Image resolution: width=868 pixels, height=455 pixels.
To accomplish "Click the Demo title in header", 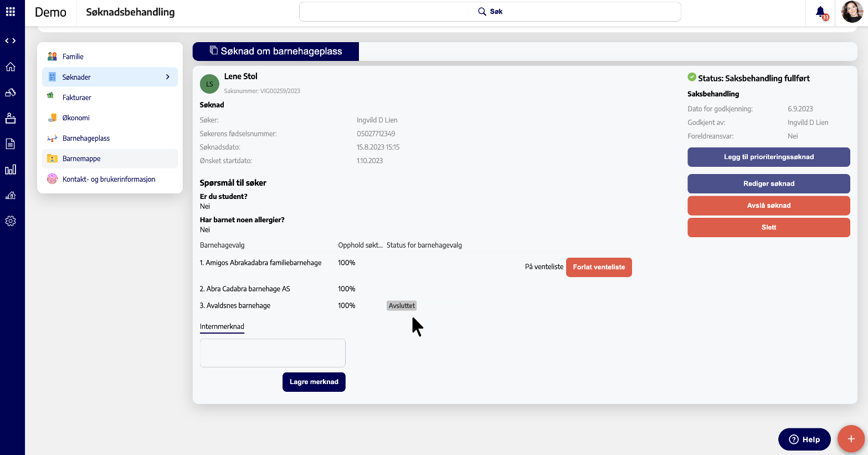I will point(50,12).
